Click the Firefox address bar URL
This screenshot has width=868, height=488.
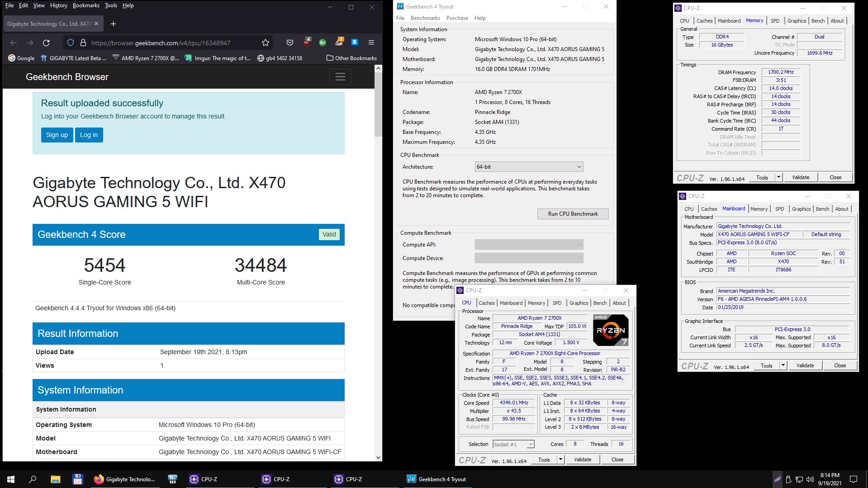(161, 43)
